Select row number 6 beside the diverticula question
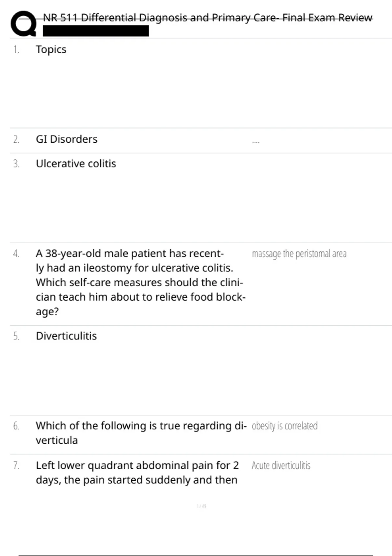Image resolution: width=392 pixels, height=556 pixels. pos(16,426)
